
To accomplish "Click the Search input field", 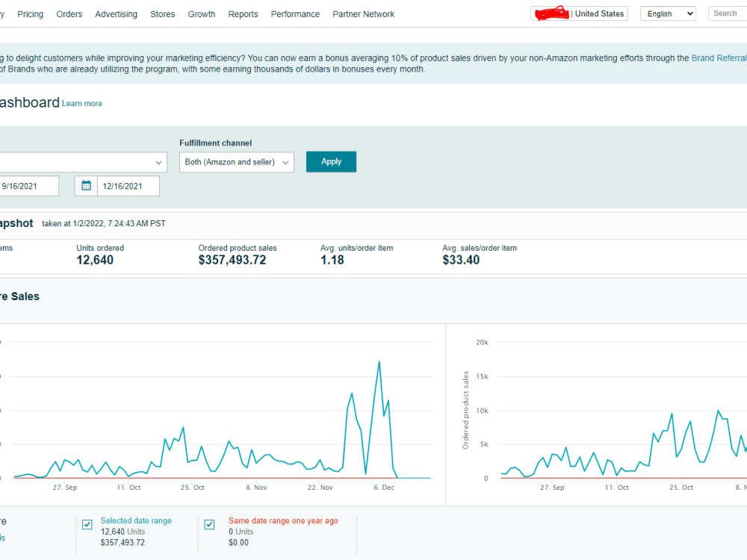I will pyautogui.click(x=728, y=13).
